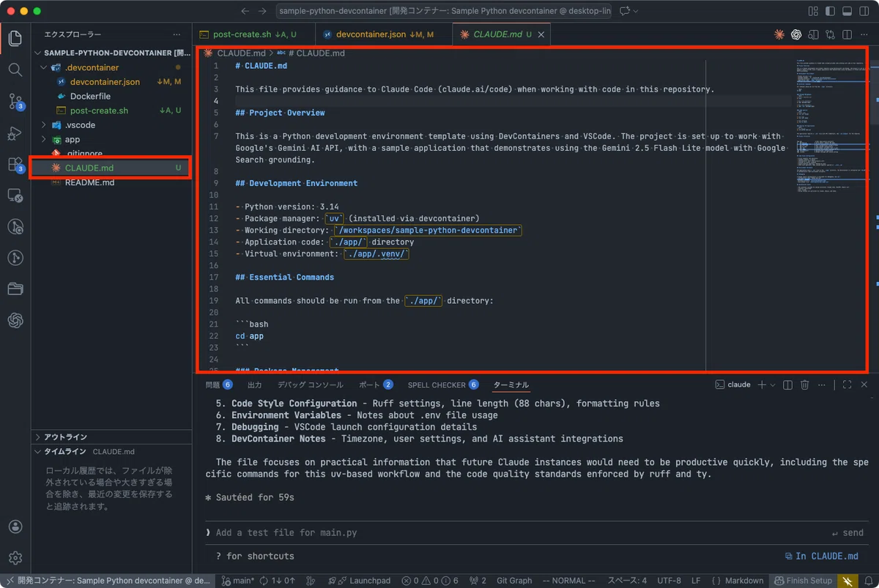Go back with the navigation arrow
This screenshot has width=879, height=588.
245,11
